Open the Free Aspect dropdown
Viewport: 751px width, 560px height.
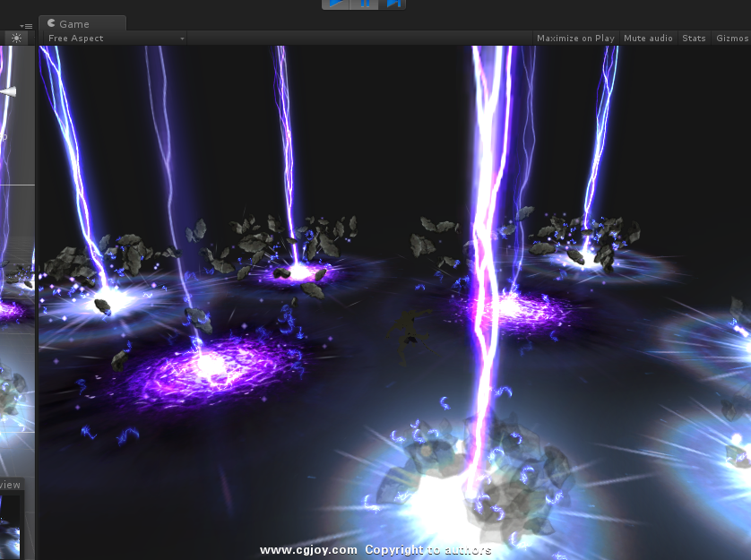pos(115,39)
